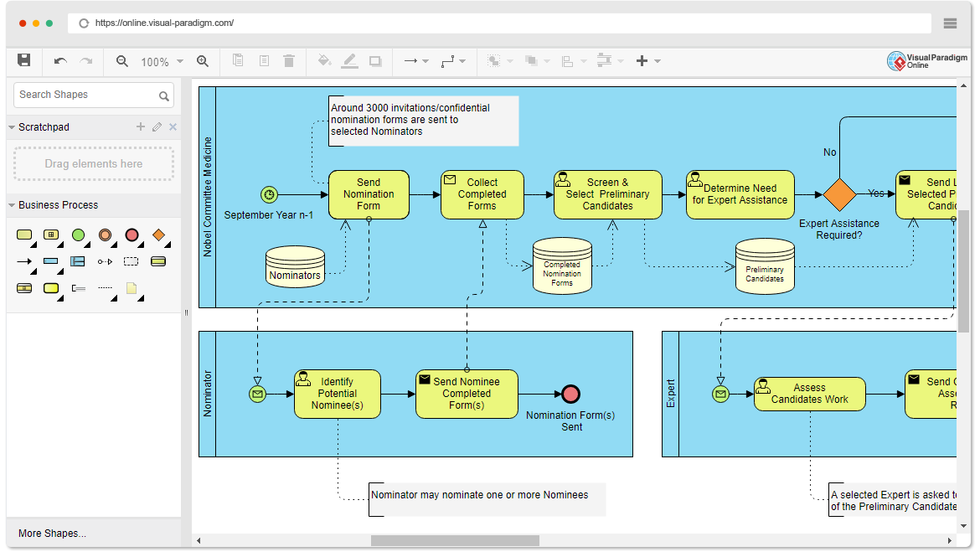980x557 pixels.
Task: Collapse the Business Process section
Action: pos(11,204)
